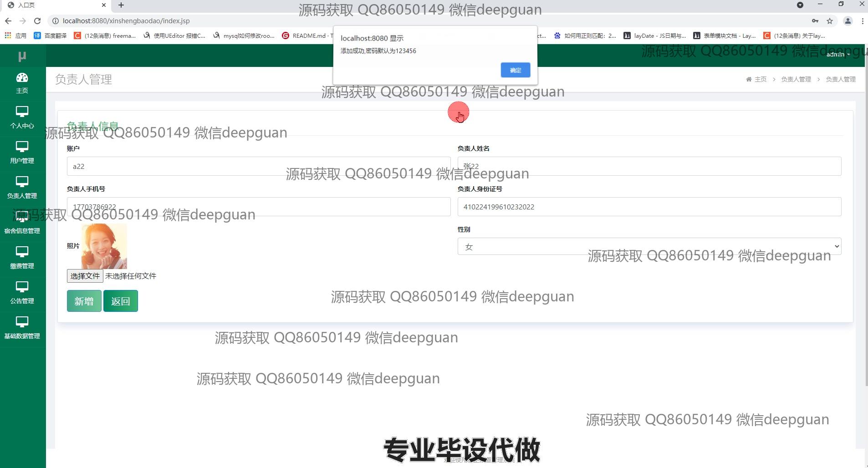Click the address bar URL
The image size is (868, 468).
(126, 21)
